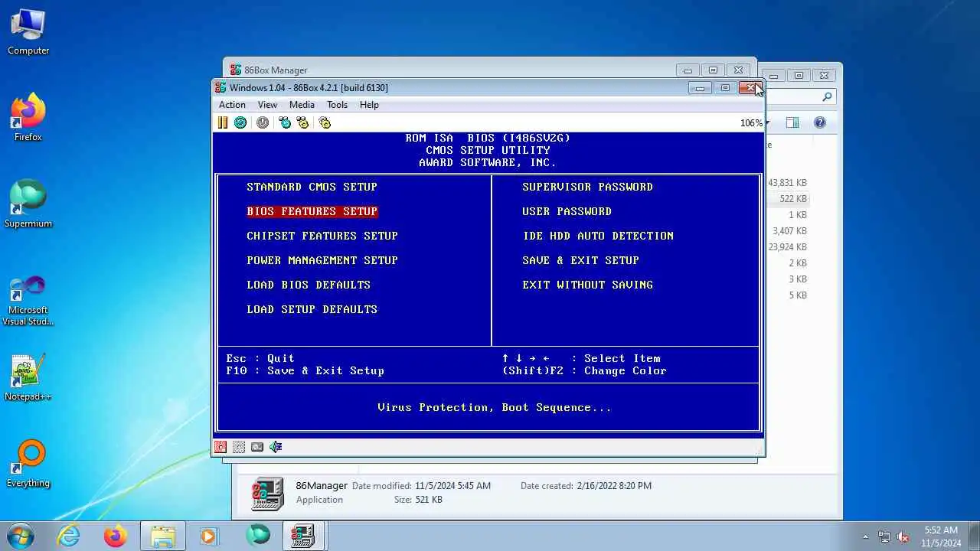The width and height of the screenshot is (980, 551).
Task: Click muted volume tray icon
Action: (x=903, y=536)
